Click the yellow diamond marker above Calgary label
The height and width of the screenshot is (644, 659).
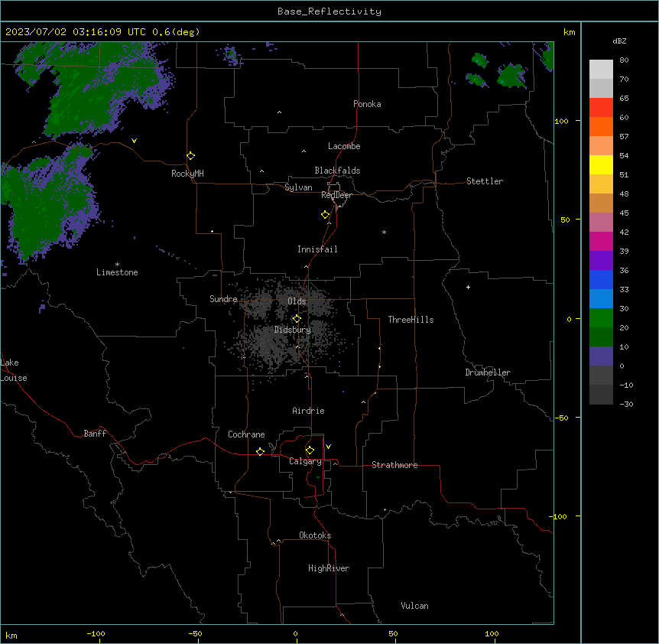pos(310,450)
